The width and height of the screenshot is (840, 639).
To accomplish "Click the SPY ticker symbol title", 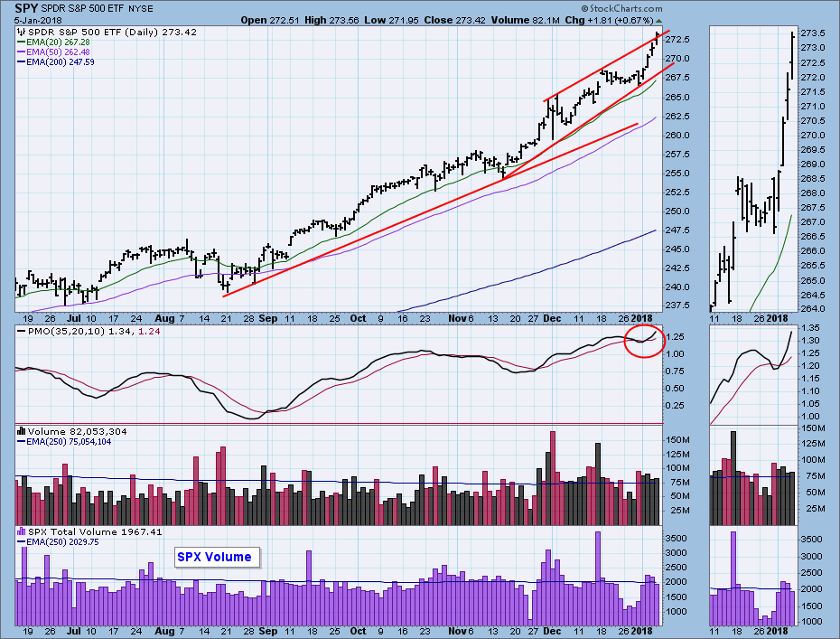I will pos(26,8).
